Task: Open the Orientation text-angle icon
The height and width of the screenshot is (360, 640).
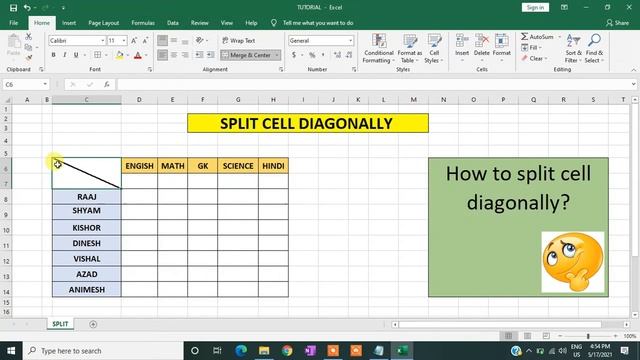Action: pyautogui.click(x=199, y=40)
